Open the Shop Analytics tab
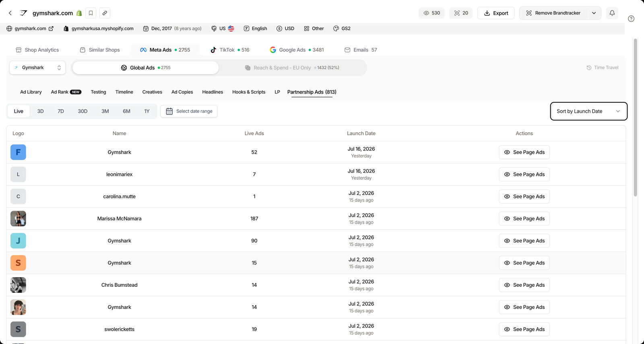 (x=37, y=50)
